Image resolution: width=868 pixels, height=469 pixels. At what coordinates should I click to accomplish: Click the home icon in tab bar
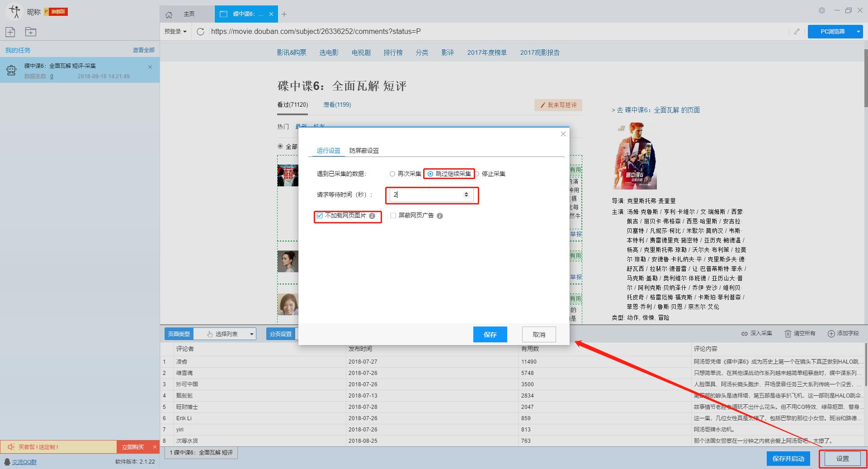pos(169,14)
